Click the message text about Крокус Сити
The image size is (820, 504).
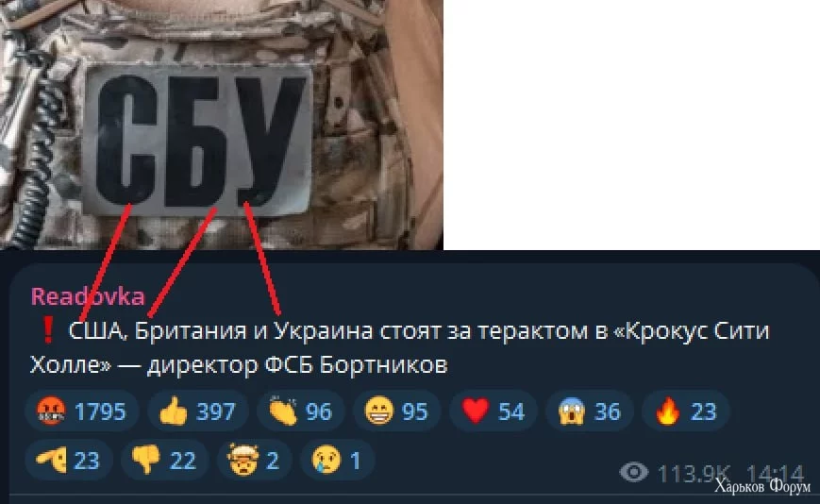[399, 347]
